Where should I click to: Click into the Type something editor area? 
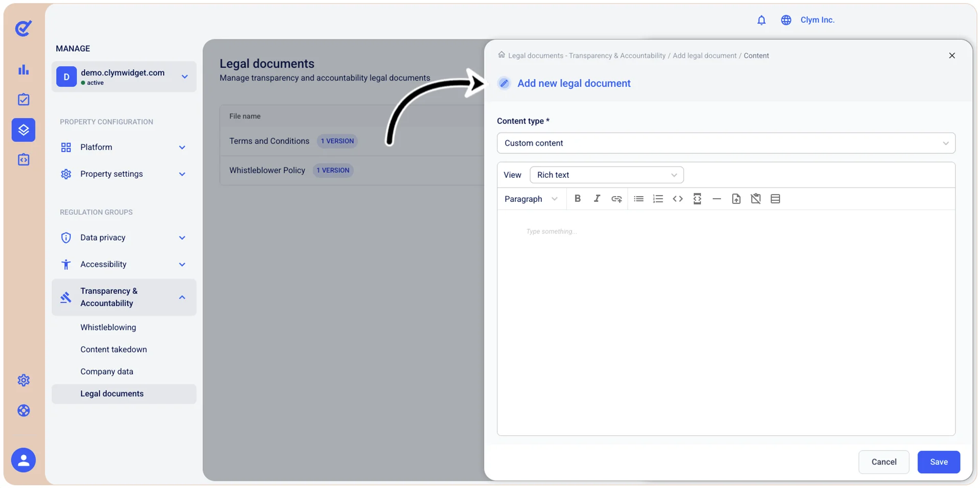tap(726, 322)
